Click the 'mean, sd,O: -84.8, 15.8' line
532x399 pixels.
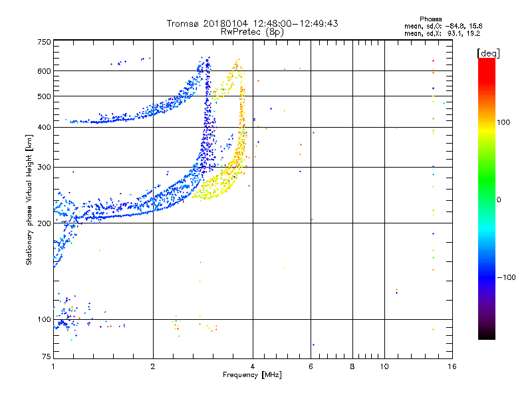click(443, 26)
